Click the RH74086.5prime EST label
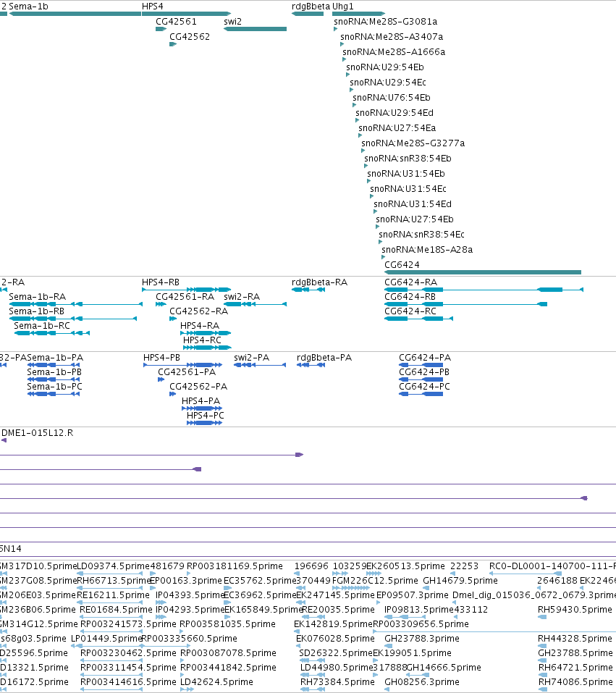Viewport: 616px width, 693px height. coord(575,682)
